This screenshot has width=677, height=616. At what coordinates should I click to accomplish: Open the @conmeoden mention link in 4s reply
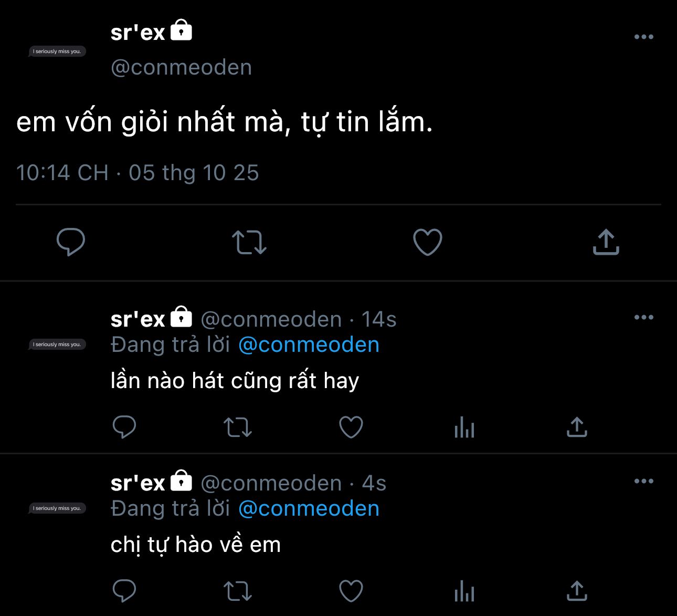pos(309,509)
